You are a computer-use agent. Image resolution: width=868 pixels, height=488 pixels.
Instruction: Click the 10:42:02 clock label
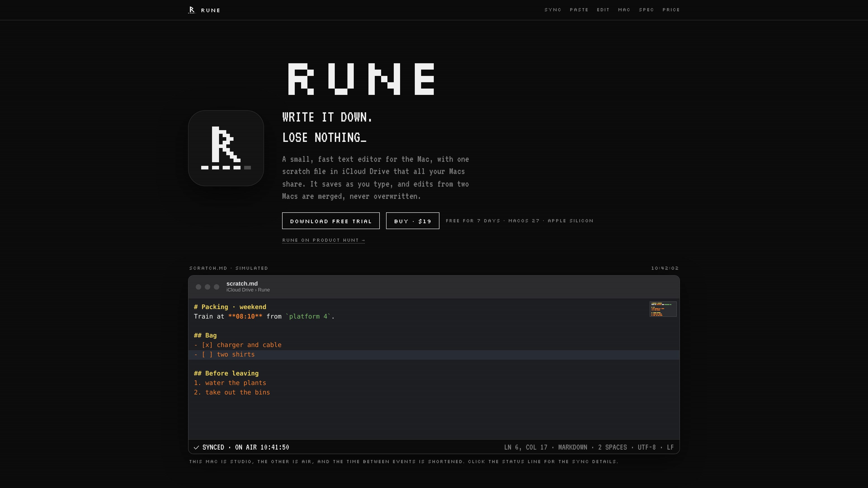pos(665,268)
